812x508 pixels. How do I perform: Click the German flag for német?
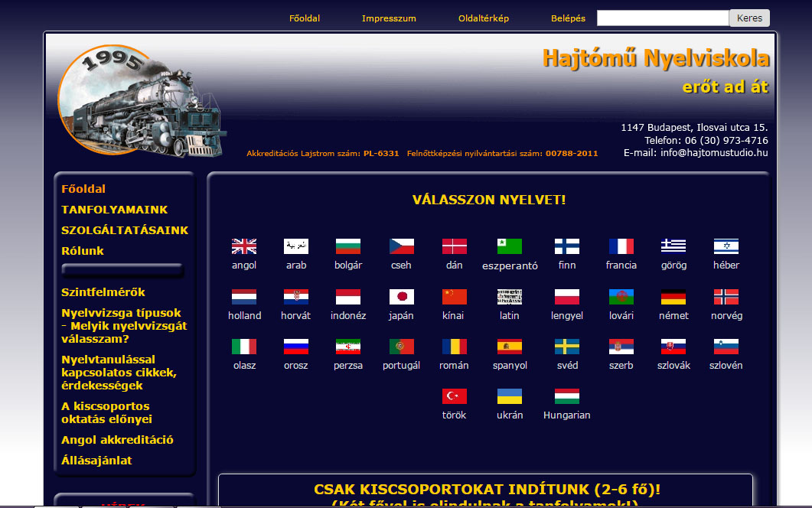(673, 297)
